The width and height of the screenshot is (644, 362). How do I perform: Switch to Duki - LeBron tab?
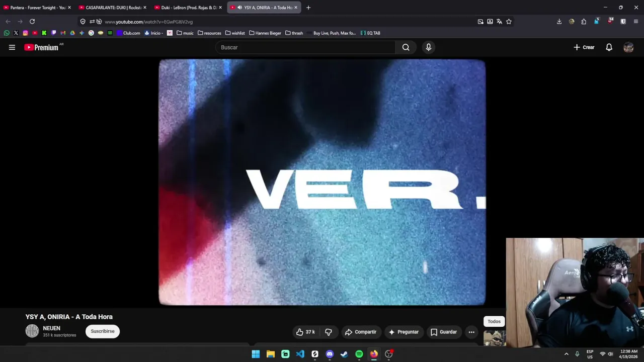189,8
